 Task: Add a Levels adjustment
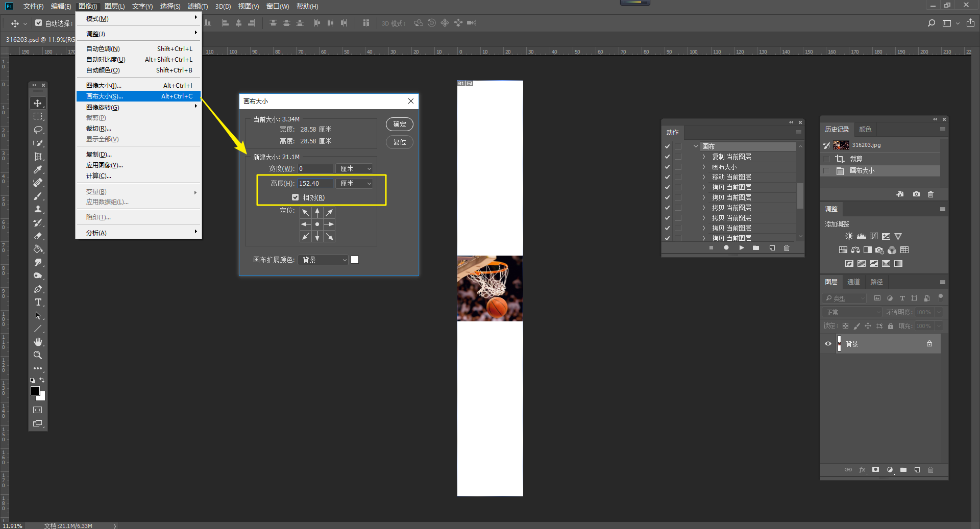[862, 236]
